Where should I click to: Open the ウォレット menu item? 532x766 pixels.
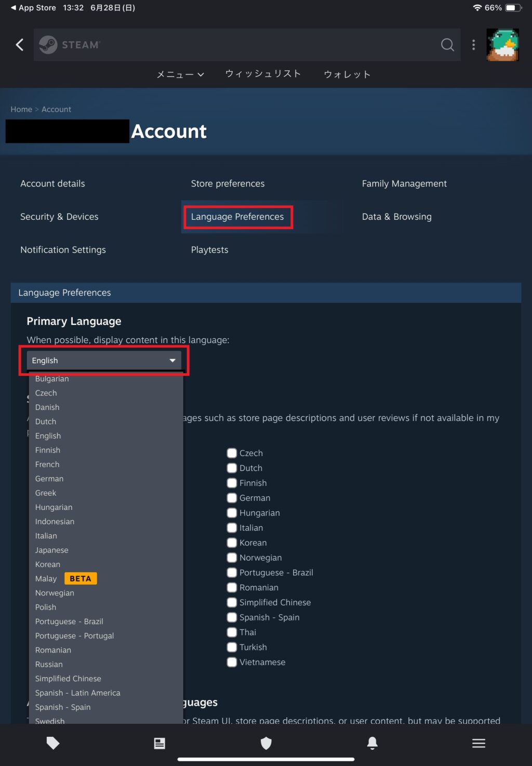click(347, 74)
